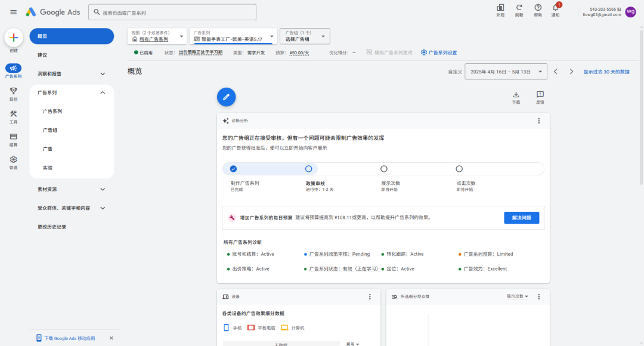Open the custom date range dropdown

(x=505, y=72)
